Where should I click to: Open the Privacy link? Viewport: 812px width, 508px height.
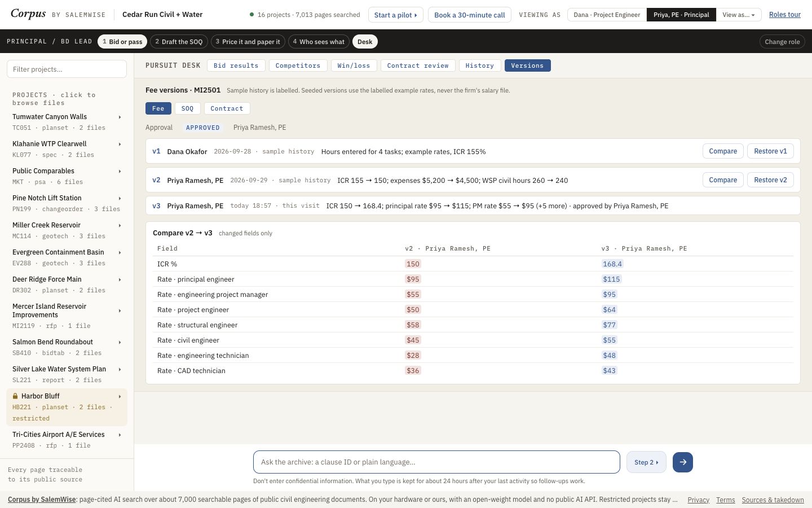pyautogui.click(x=698, y=500)
